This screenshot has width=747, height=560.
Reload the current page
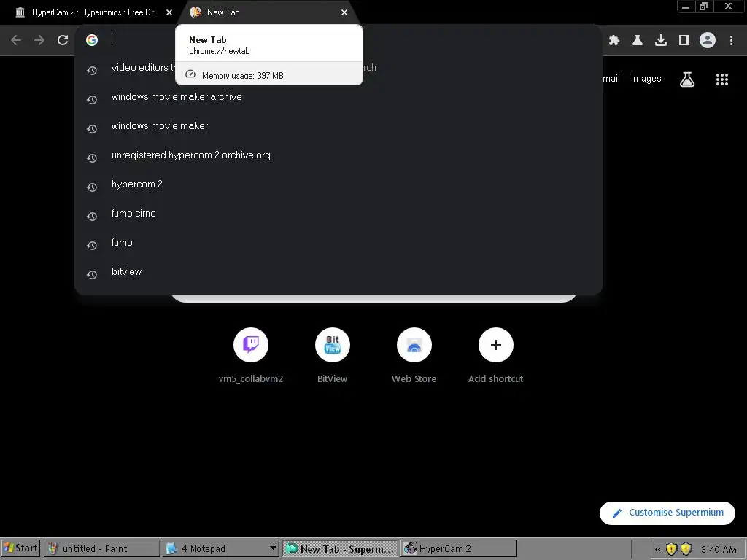pos(63,41)
